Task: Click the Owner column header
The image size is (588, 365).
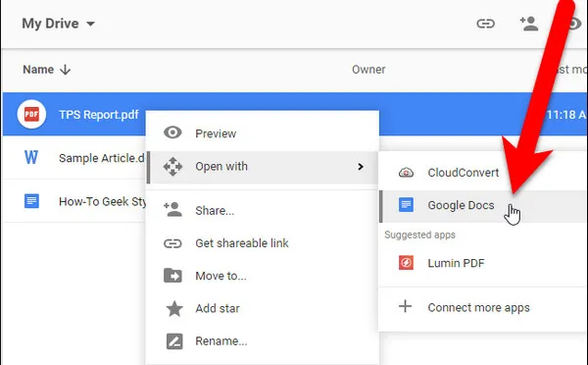Action: tap(368, 70)
